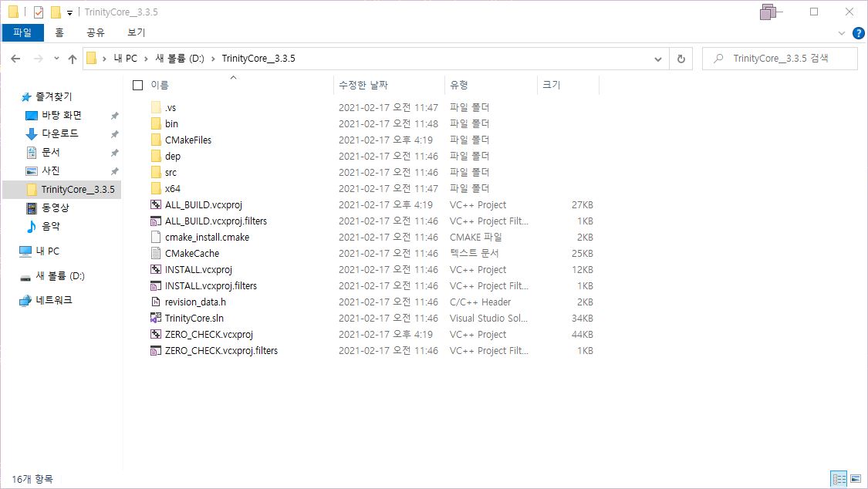The width and height of the screenshot is (868, 489).
Task: Click the src folder icon
Action: tap(156, 172)
